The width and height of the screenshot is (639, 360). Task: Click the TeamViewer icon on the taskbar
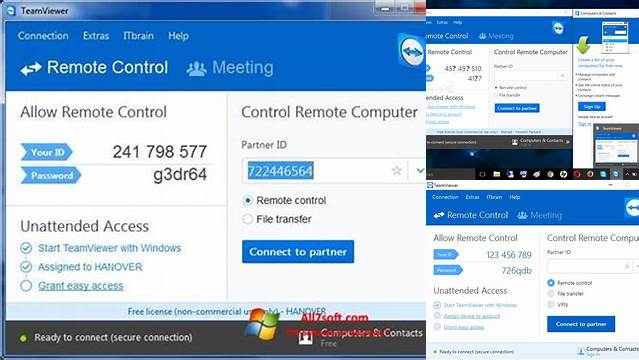pos(616,174)
